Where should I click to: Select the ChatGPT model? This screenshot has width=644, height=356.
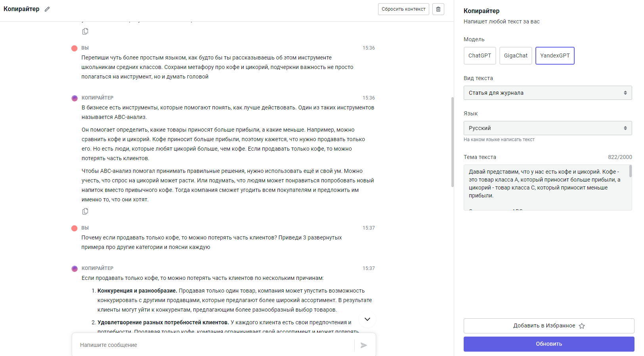coord(480,56)
